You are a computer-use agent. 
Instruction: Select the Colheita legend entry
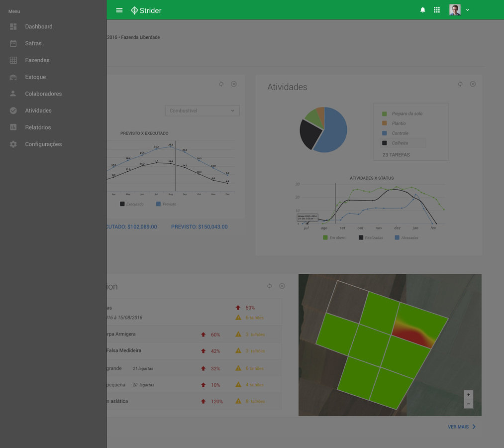(x=403, y=143)
